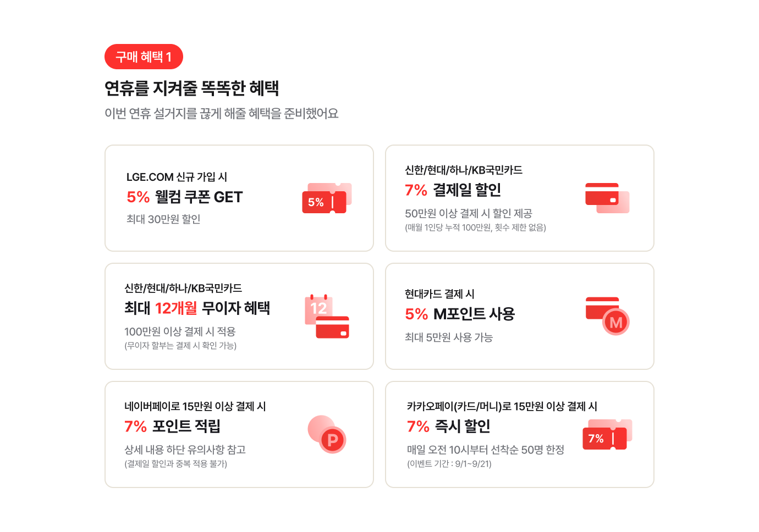Click the P point coin icon

(x=327, y=434)
